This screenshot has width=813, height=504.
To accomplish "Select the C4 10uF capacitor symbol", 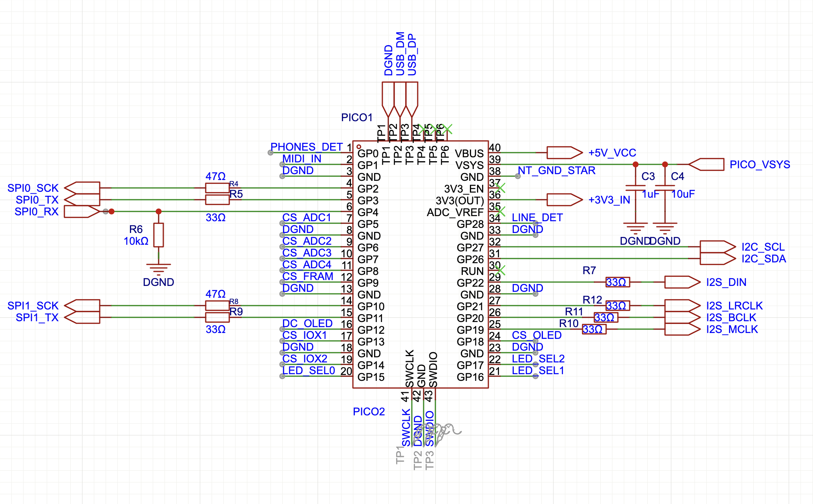I will click(x=665, y=188).
